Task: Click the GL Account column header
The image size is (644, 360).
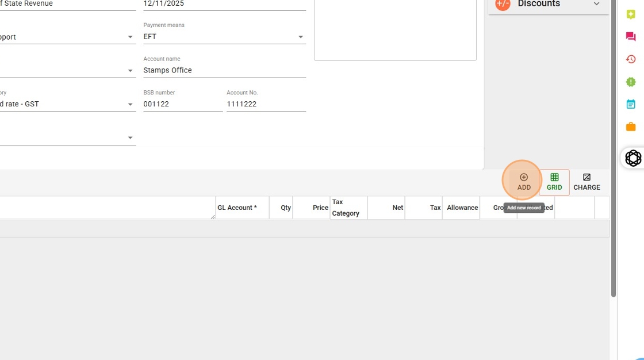Action: tap(237, 208)
